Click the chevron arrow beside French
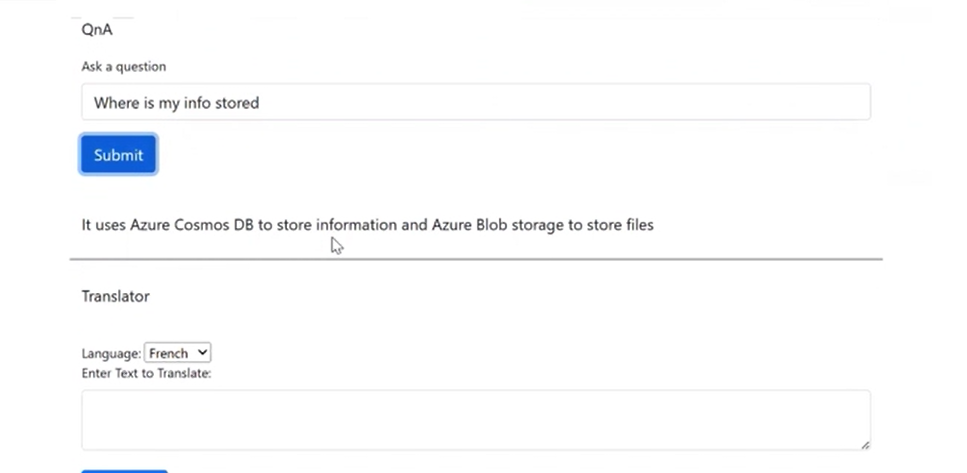 point(203,353)
